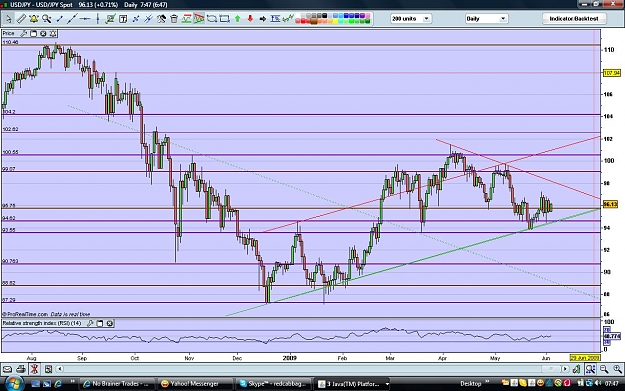Select the vertical line drawing tool
The width and height of the screenshot is (625, 391).
[x=98, y=19]
